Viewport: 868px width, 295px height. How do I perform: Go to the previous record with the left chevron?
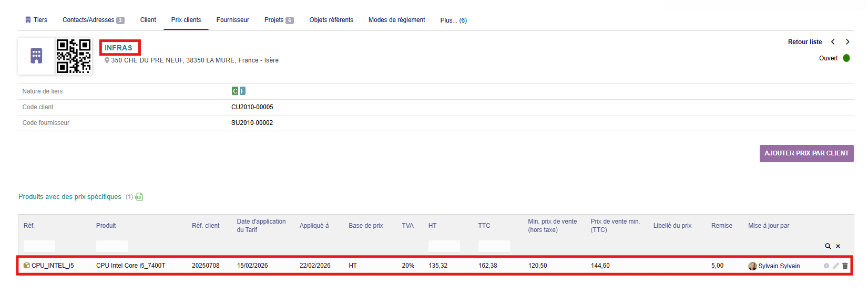(833, 42)
